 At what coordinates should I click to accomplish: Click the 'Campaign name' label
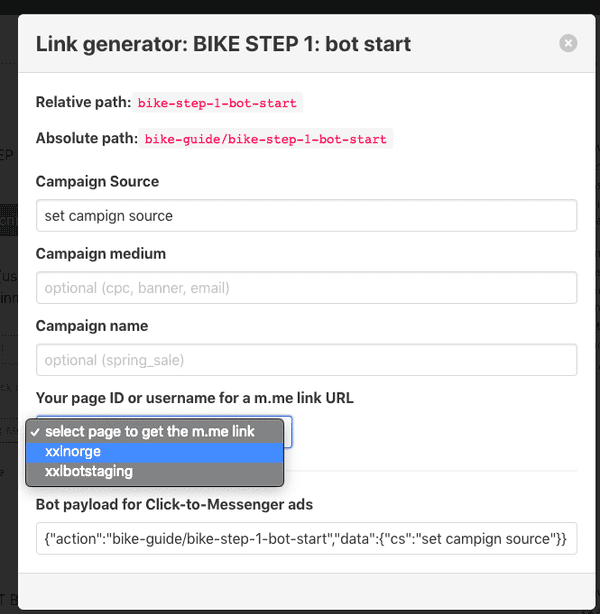point(92,325)
